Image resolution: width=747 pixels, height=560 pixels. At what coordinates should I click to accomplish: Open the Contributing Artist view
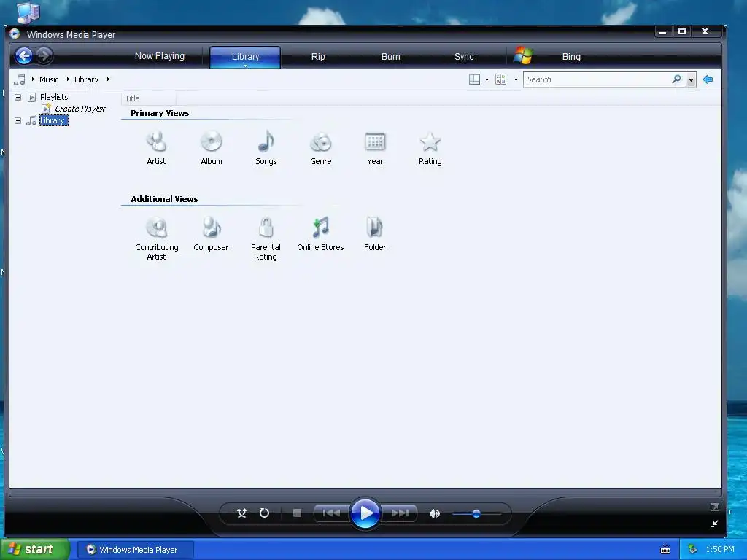click(156, 238)
